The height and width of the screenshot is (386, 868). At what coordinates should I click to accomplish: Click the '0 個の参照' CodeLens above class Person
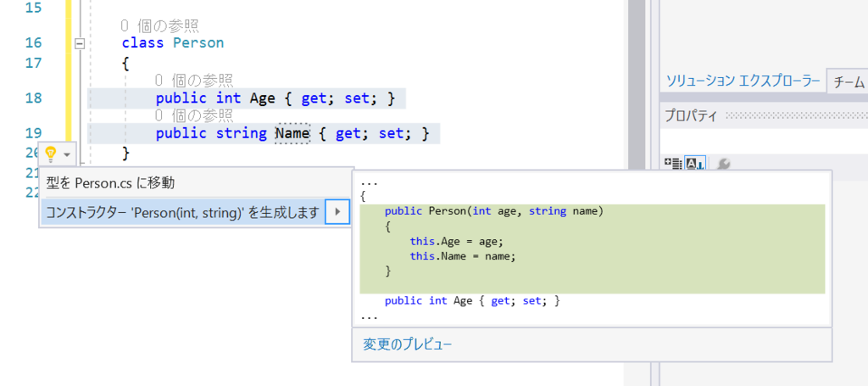pos(160,25)
